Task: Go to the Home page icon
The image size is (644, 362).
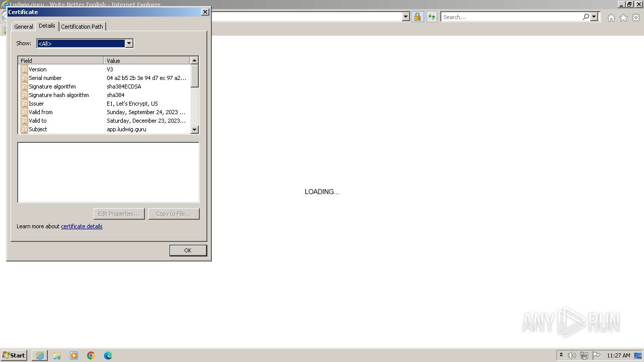Action: click(611, 18)
